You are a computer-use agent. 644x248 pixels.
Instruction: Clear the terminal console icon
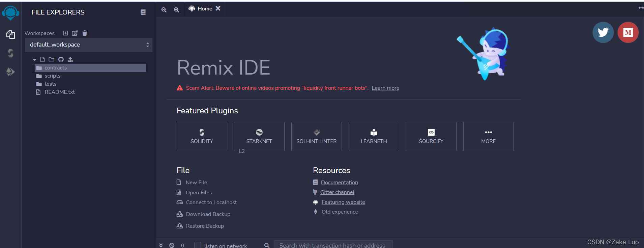pos(172,245)
